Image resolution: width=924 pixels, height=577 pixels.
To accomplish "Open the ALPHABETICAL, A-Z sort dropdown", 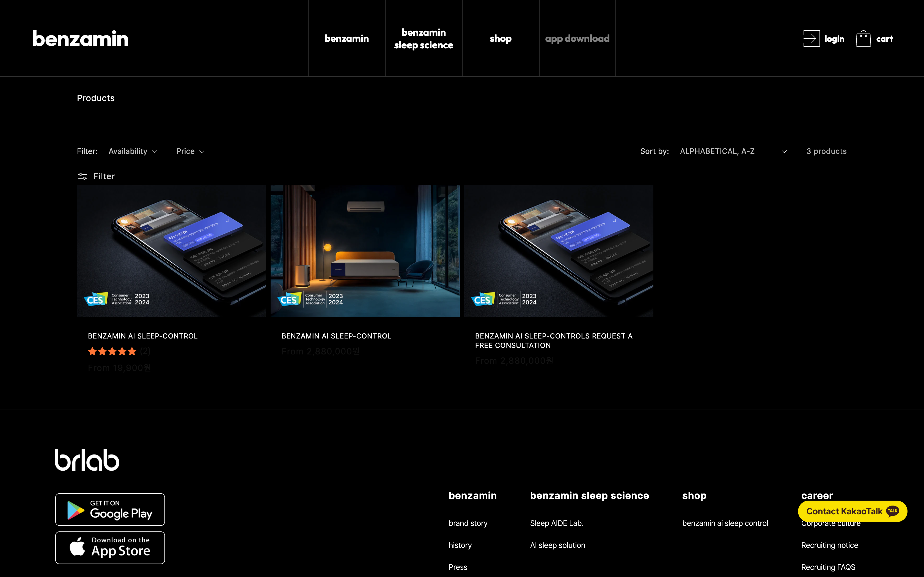I will point(733,151).
